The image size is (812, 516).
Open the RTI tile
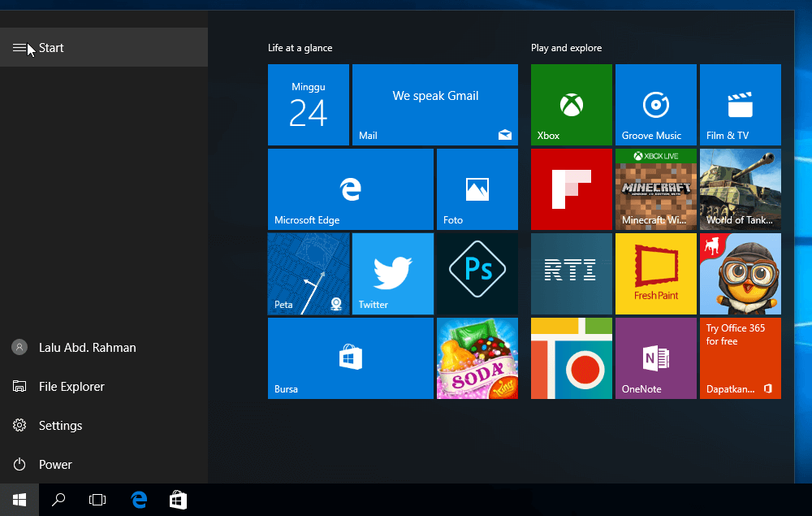(x=571, y=274)
